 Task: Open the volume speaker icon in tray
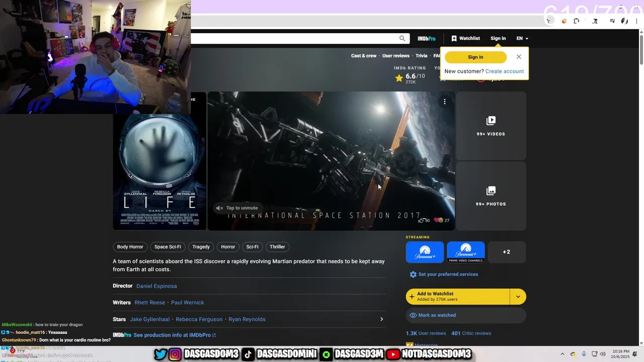tap(603, 354)
